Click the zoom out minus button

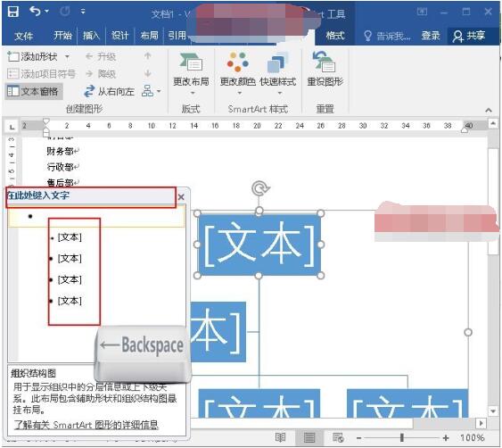(x=359, y=438)
